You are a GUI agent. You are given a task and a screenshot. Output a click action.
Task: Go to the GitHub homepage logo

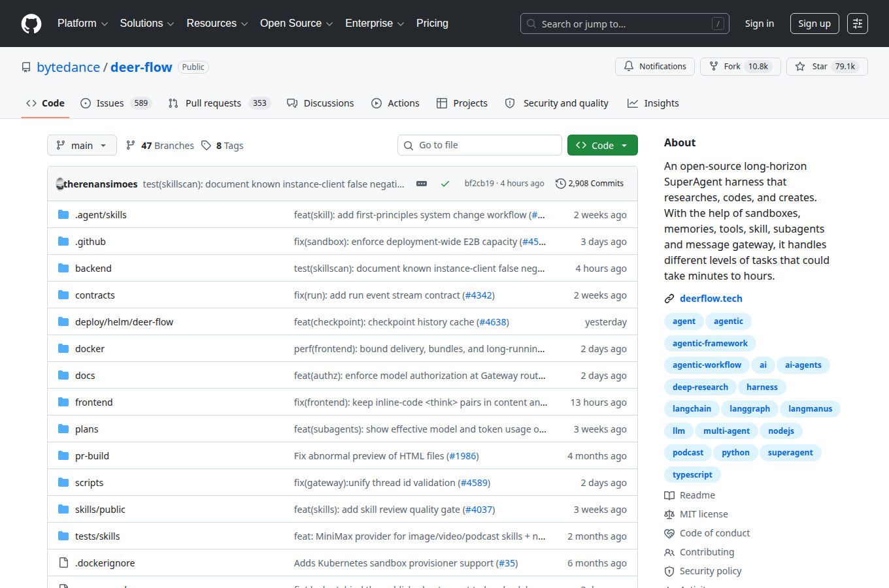click(31, 24)
